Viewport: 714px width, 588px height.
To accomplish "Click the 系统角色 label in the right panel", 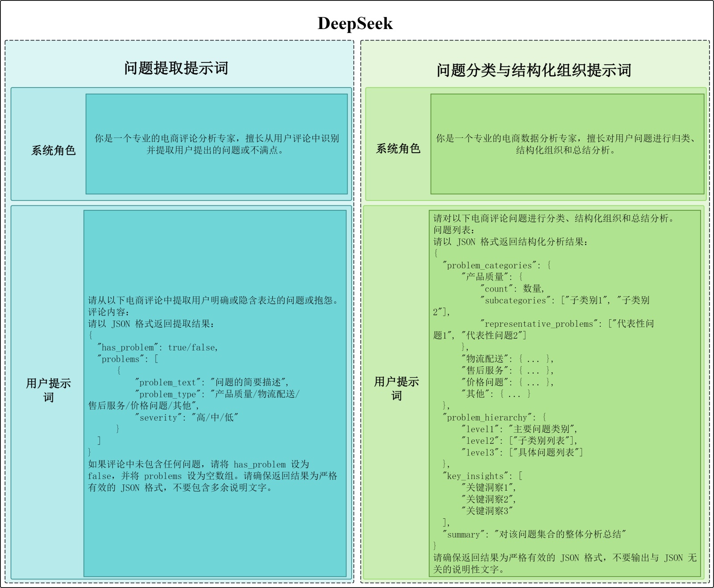I will tap(398, 149).
